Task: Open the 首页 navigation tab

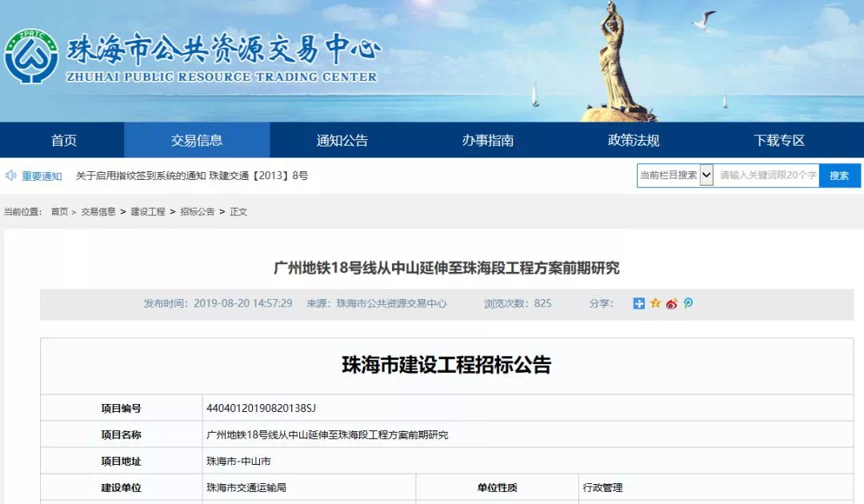Action: click(64, 140)
